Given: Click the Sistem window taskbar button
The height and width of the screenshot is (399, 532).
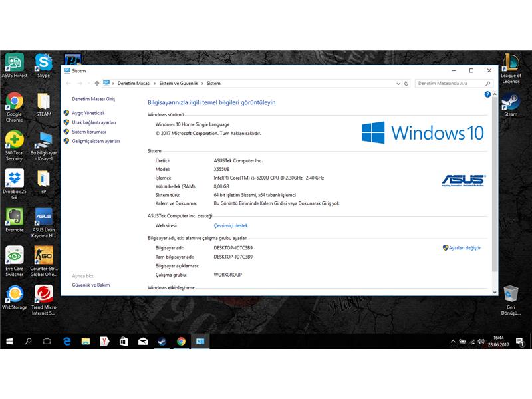Looking at the screenshot, I should coord(200,341).
